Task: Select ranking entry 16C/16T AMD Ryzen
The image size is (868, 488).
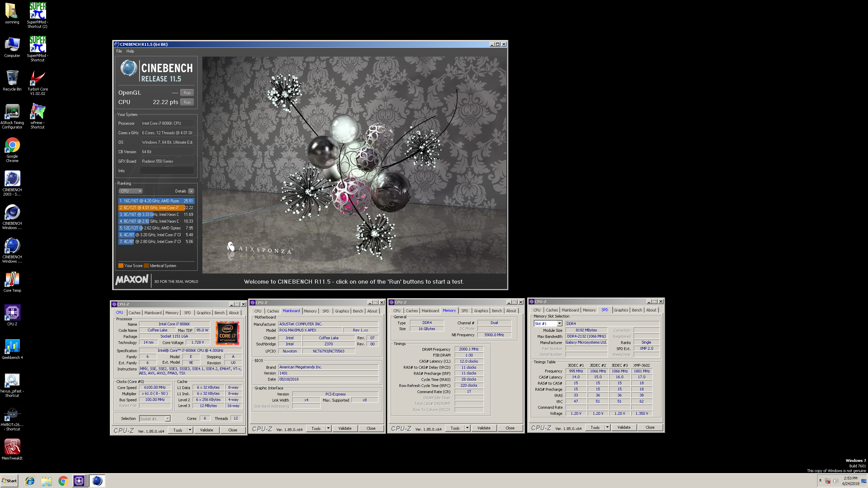Action: point(156,201)
